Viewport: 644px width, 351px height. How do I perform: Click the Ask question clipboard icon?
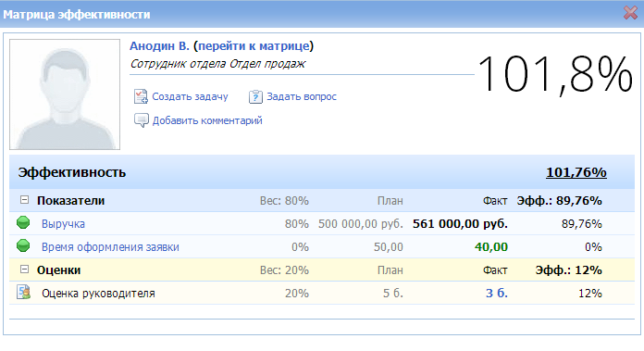point(255,96)
